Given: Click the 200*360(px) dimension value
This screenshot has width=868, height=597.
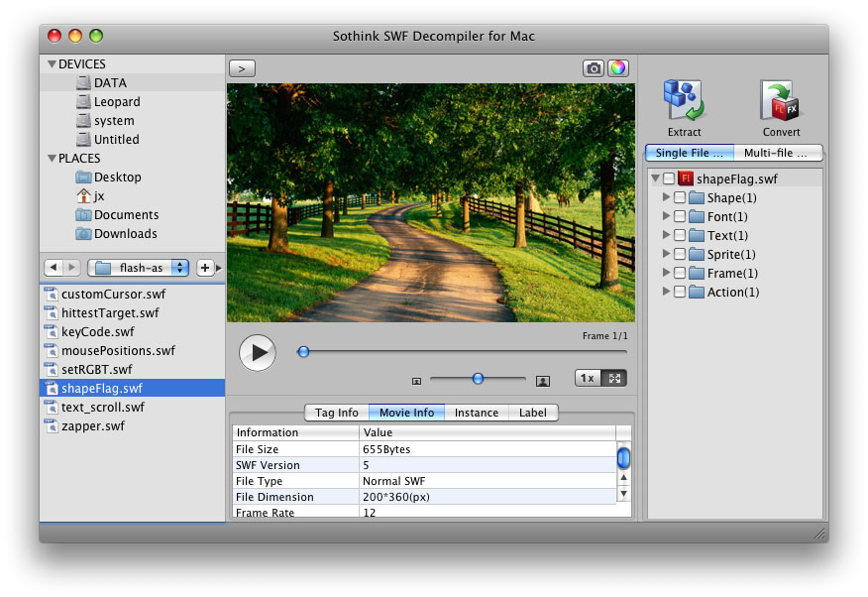Looking at the screenshot, I should click(395, 497).
